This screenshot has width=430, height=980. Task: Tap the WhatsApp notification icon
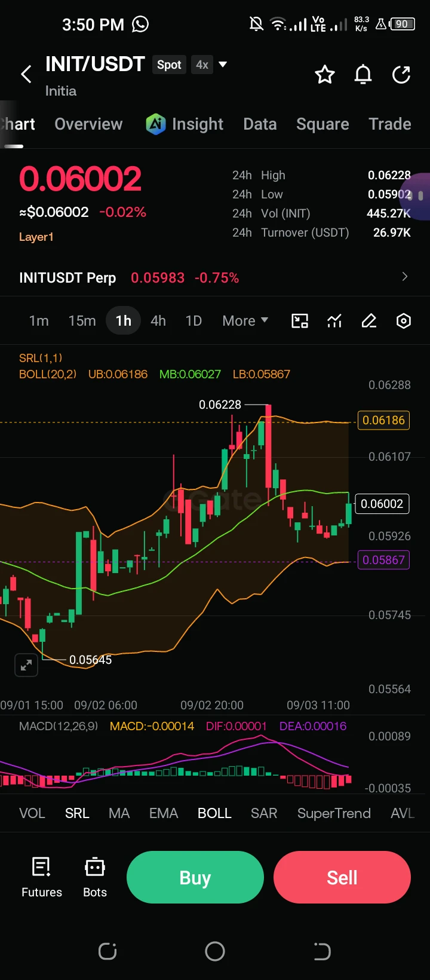(x=140, y=24)
